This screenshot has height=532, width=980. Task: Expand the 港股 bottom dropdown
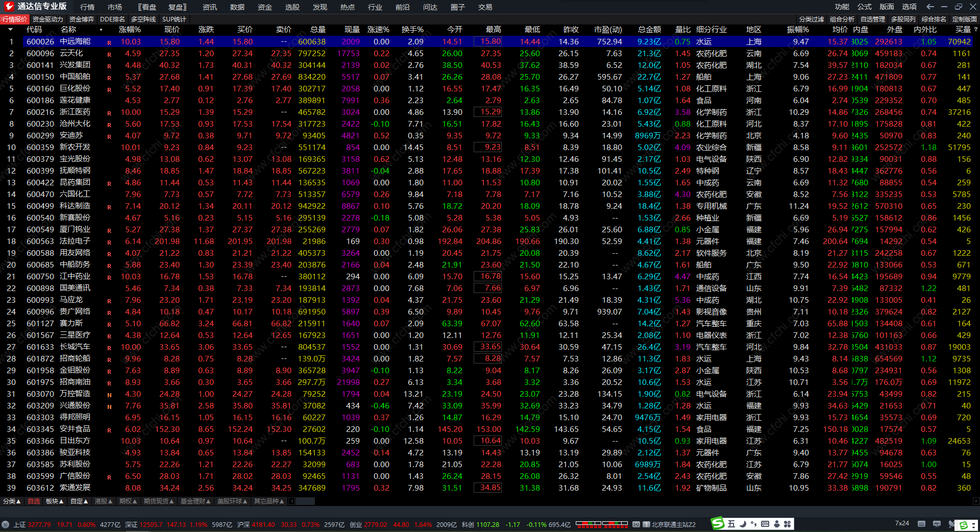pyautogui.click(x=104, y=501)
